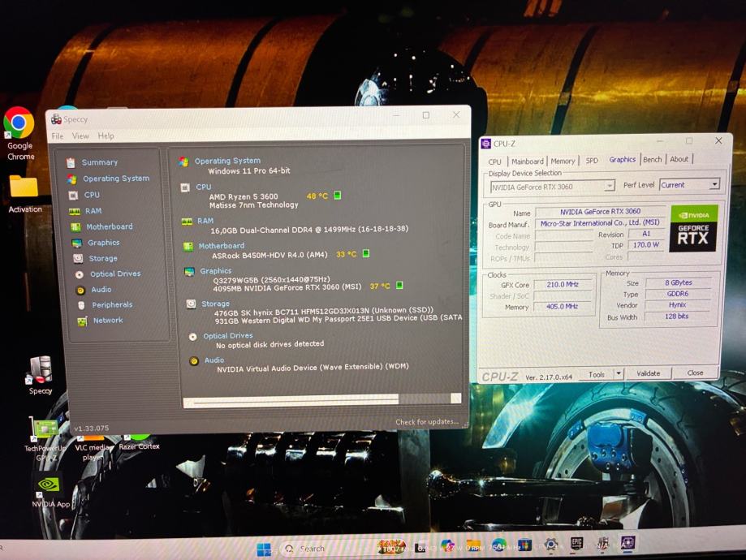Click the Speccy loading progress bar
Viewport: 746px width, 560px height.
[322, 399]
